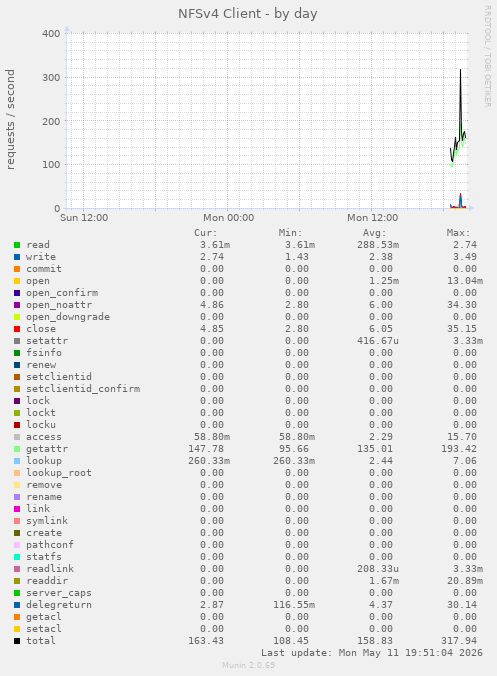Click the red close legend swatch

pyautogui.click(x=17, y=329)
